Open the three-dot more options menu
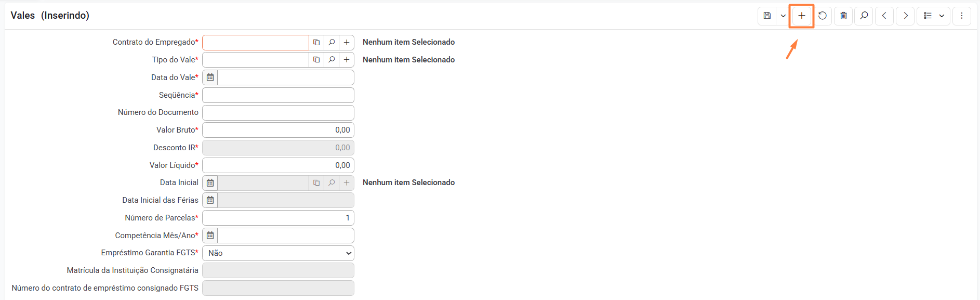 [x=962, y=16]
